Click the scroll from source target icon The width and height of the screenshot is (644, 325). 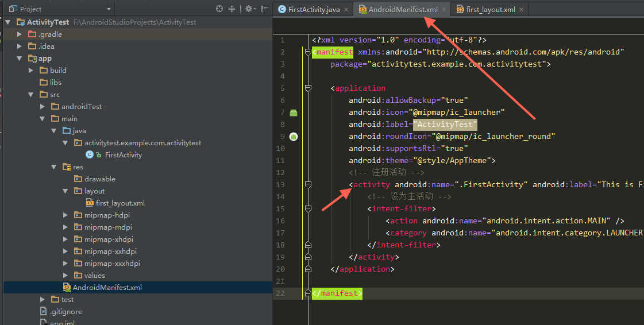[x=219, y=9]
